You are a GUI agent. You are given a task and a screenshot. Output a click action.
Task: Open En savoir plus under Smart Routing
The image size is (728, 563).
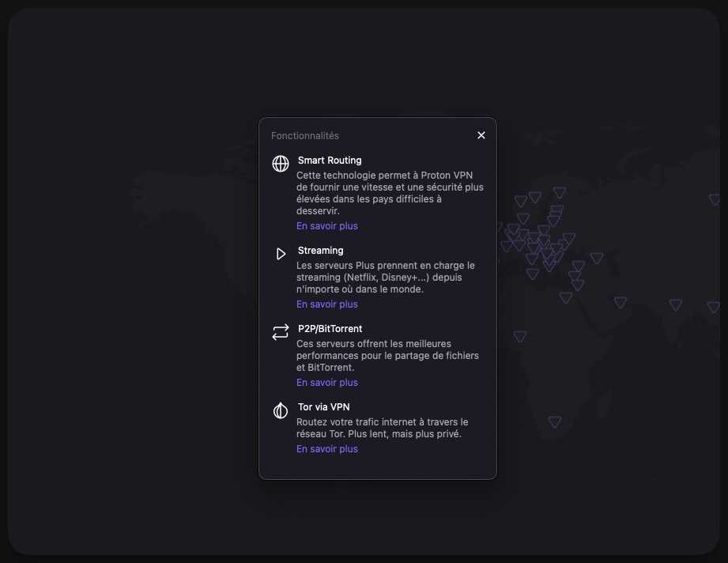pos(327,226)
